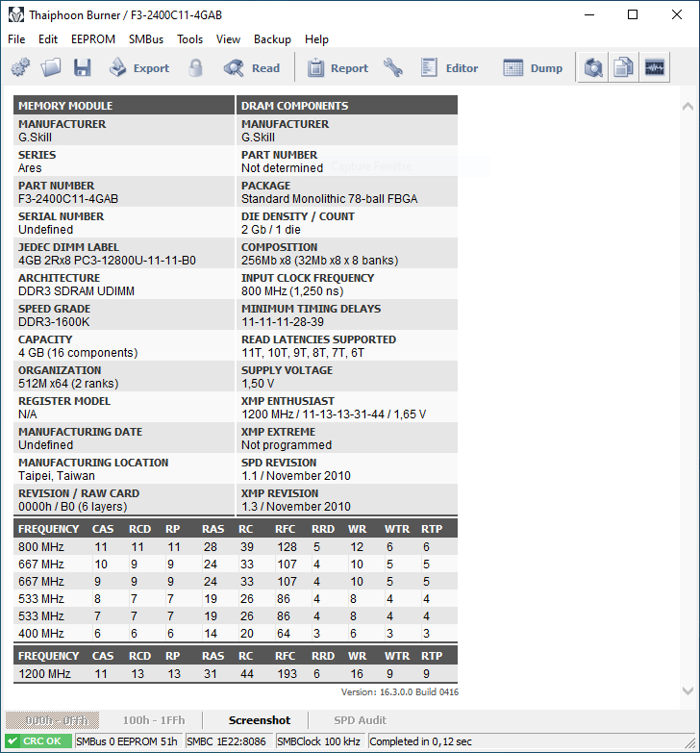Image resolution: width=700 pixels, height=753 pixels.
Task: Open the Editor toolbar button
Action: 449,67
